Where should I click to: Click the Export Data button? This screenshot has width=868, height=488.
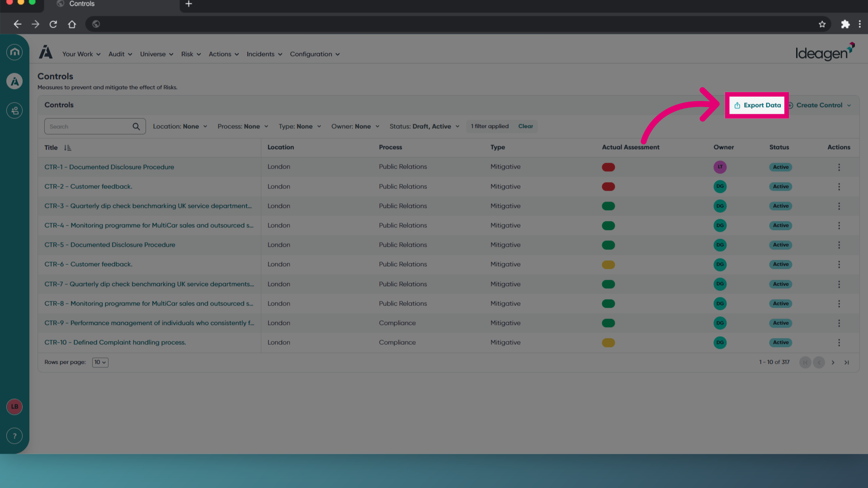tap(757, 105)
